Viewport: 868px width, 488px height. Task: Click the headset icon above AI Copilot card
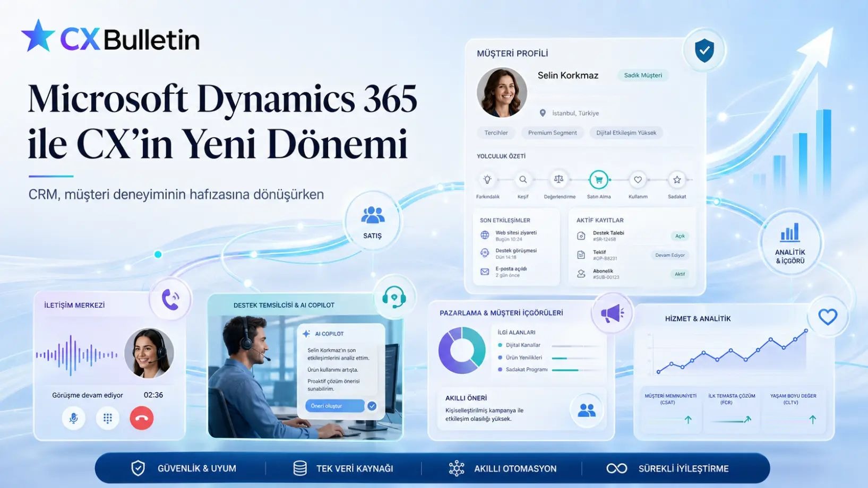[394, 297]
